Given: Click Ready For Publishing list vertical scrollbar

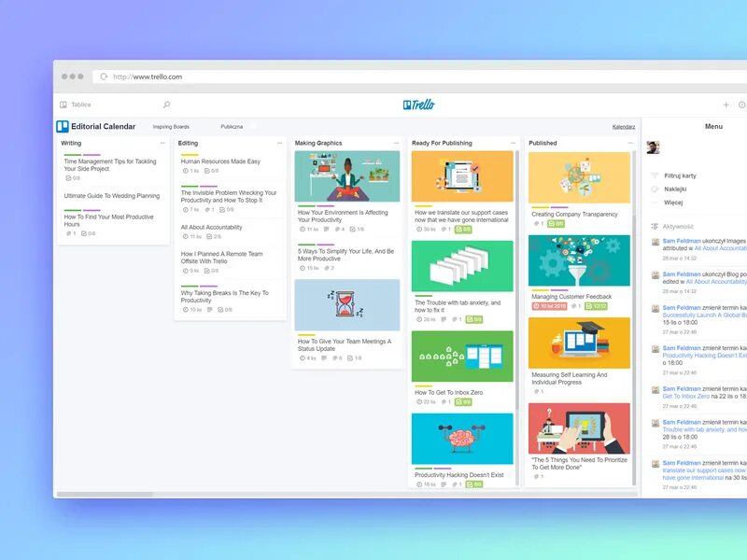Looking at the screenshot, I should tap(517, 279).
